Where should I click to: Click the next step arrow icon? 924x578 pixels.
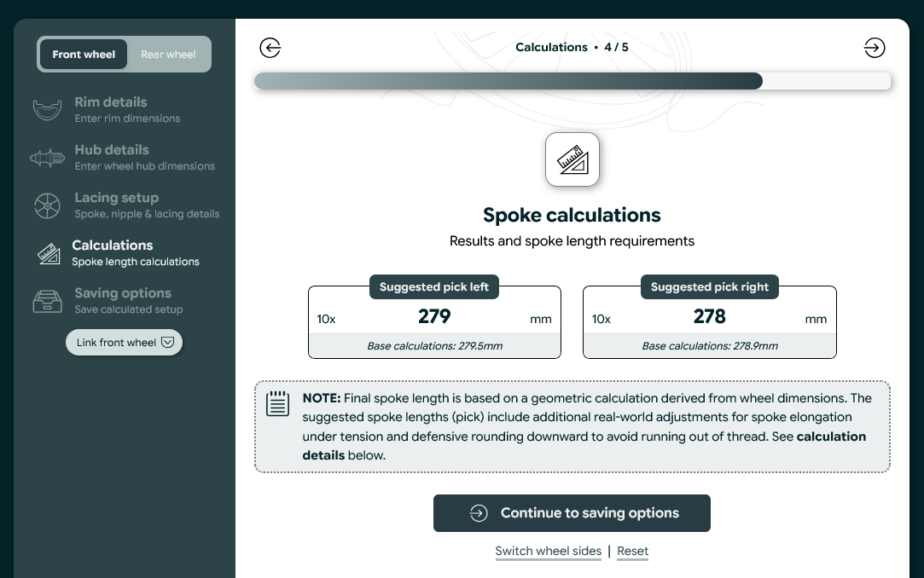(875, 48)
